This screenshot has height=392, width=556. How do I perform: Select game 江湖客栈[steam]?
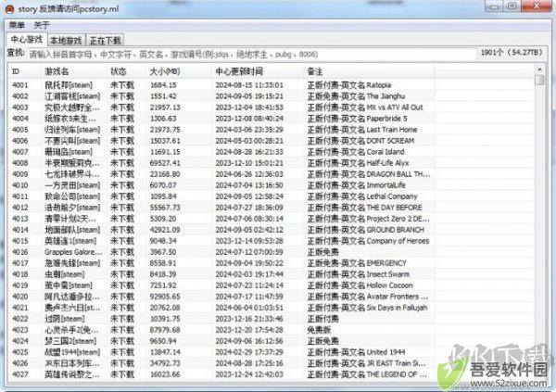point(72,96)
